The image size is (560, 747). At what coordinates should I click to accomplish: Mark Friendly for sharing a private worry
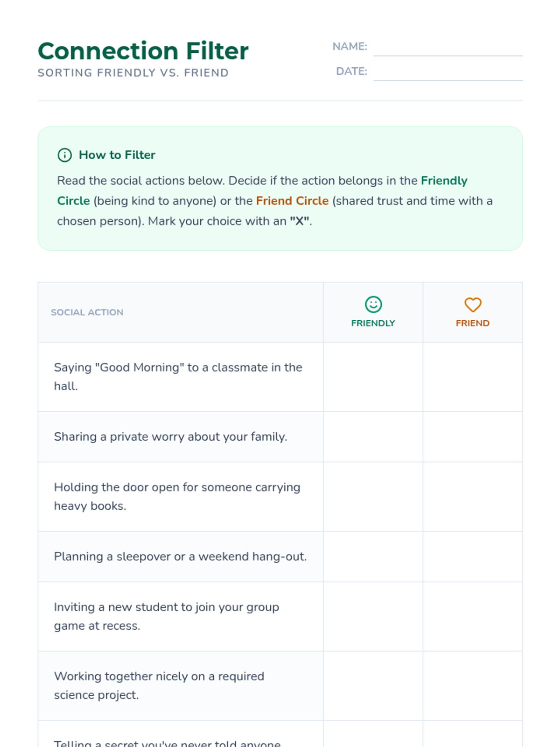(373, 437)
